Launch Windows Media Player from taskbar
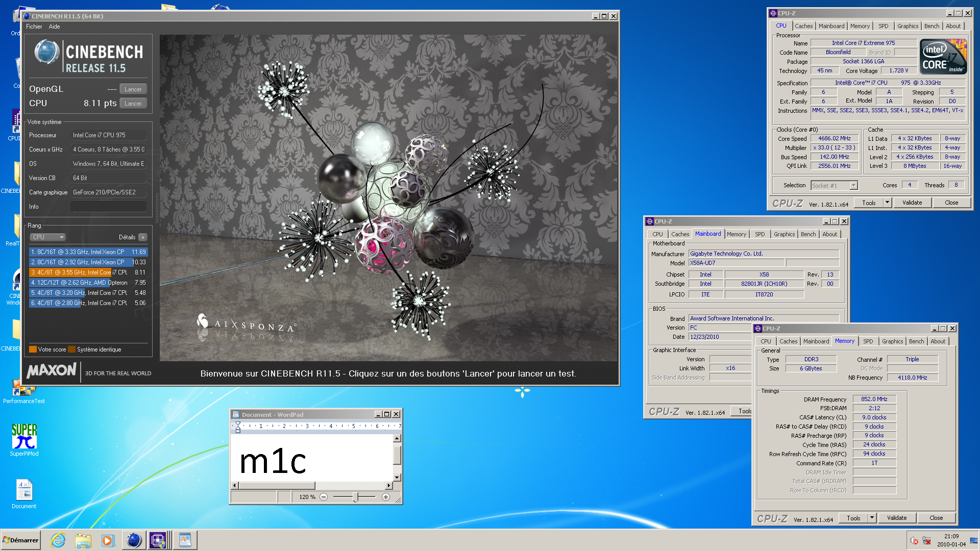980x551 pixels. point(108,540)
